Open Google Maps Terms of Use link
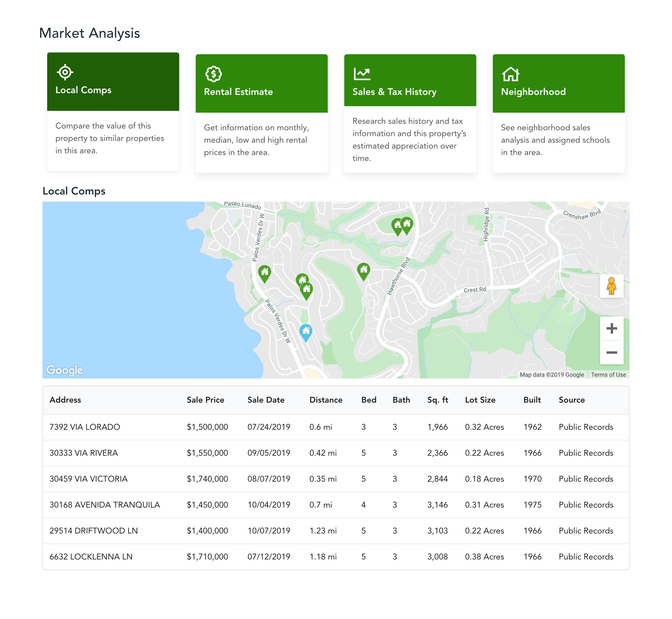Viewport: 672px width, 619px height. click(608, 374)
